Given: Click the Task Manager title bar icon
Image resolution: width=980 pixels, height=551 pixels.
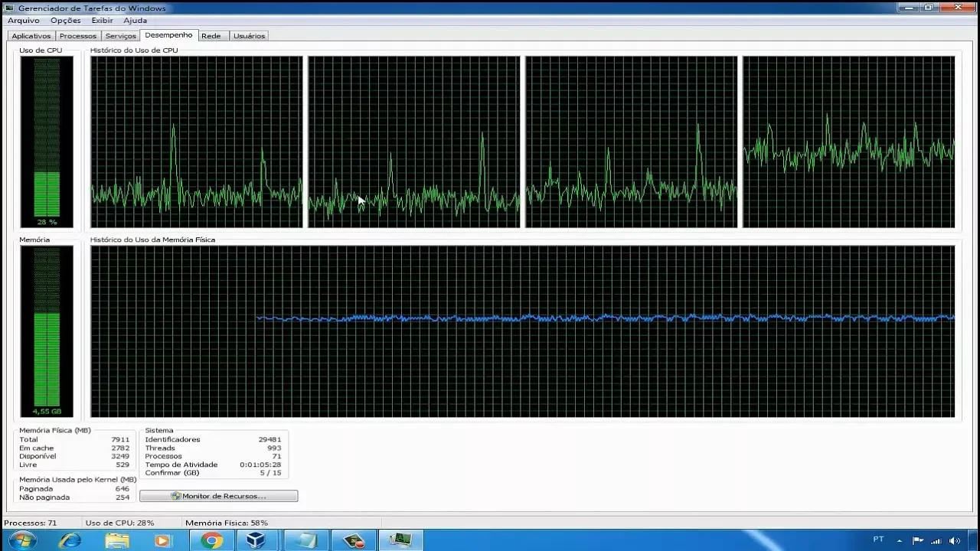Looking at the screenshot, I should pyautogui.click(x=9, y=8).
